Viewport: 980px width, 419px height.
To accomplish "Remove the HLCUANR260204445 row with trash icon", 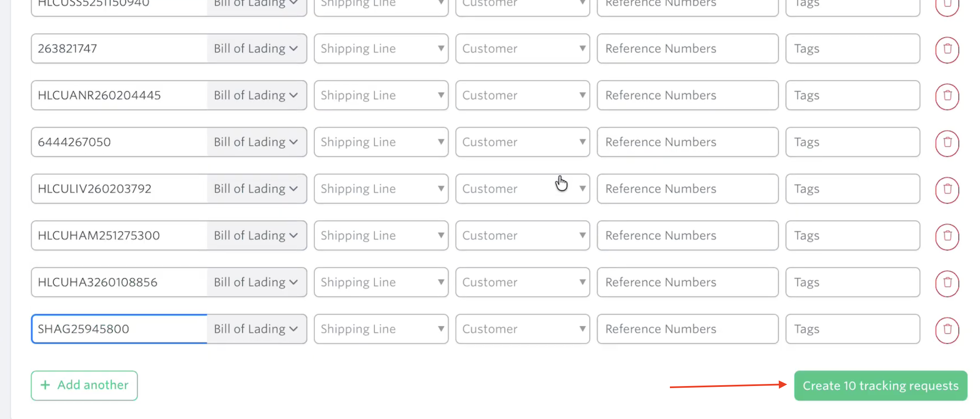I will [947, 96].
